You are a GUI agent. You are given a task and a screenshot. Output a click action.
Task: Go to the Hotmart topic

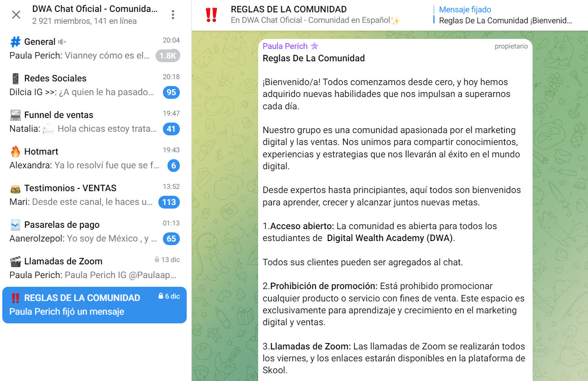click(x=94, y=158)
